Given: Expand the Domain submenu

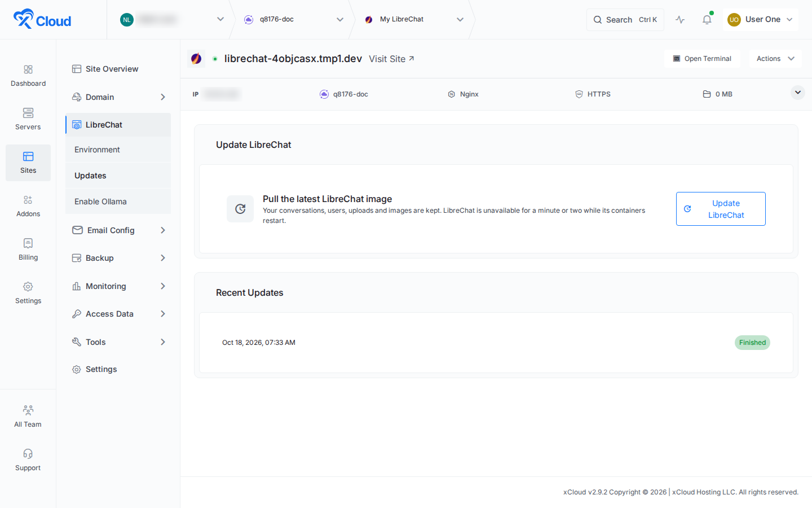Looking at the screenshot, I should click(x=163, y=97).
